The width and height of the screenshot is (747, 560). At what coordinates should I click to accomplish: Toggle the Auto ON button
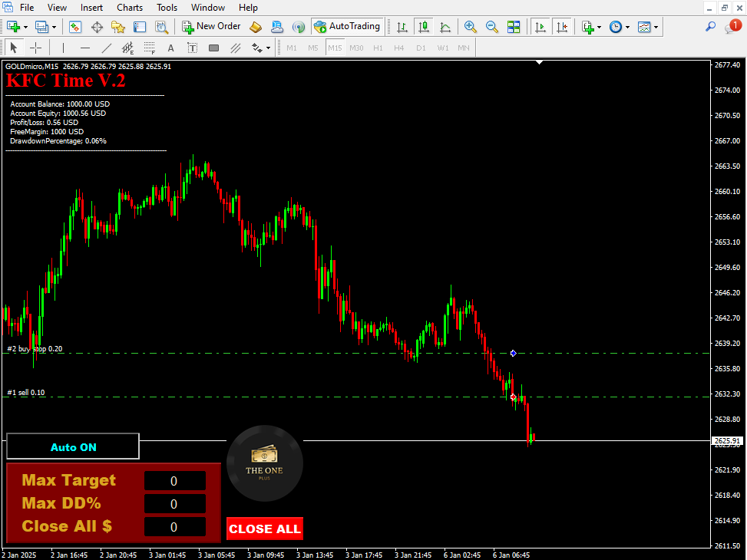73,446
